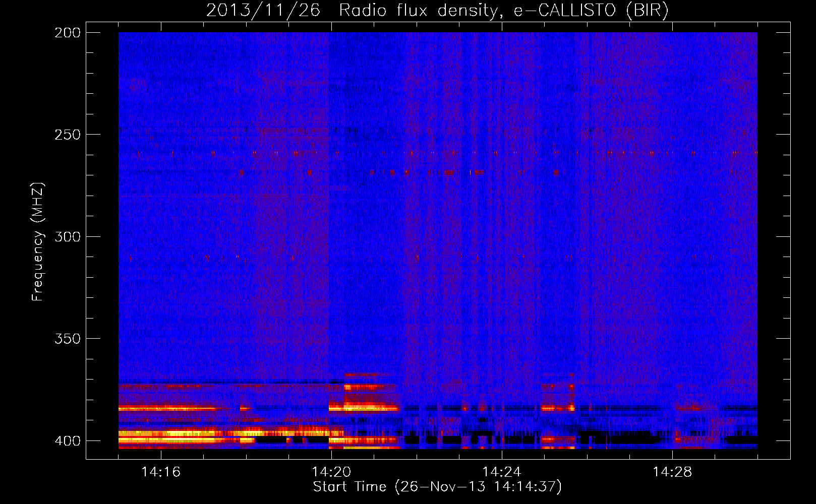Click the plot title '2013/11/26 Radio flux density, e-CALLISTO (BIR)'
This screenshot has height=504, width=816.
coord(437,11)
